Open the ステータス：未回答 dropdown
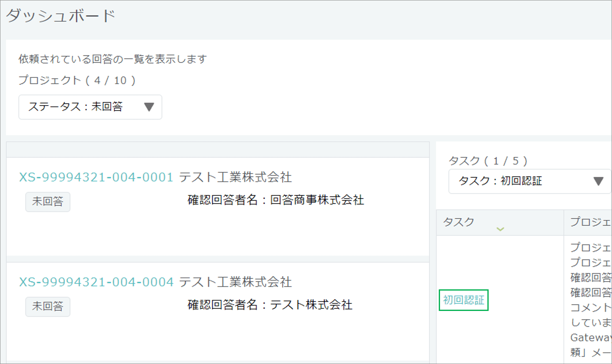Viewport: 612px width, 364px height. click(90, 107)
